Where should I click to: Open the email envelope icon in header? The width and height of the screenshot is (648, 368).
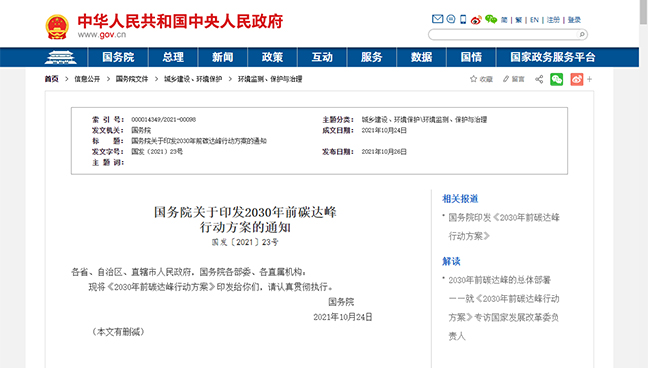437,19
